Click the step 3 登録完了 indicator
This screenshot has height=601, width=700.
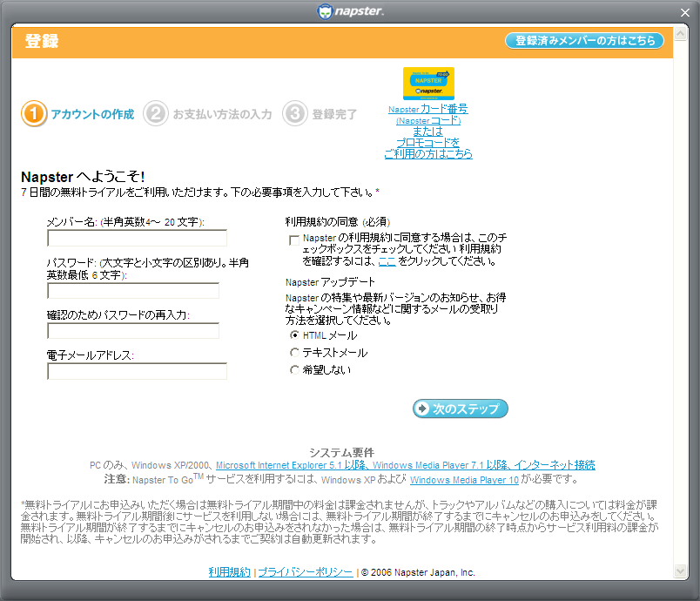tap(295, 114)
